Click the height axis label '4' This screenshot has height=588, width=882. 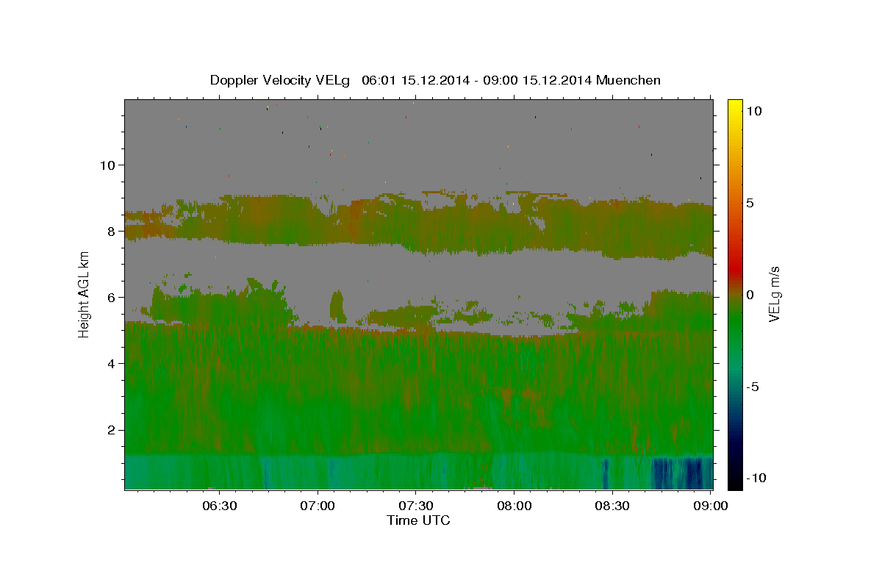110,363
